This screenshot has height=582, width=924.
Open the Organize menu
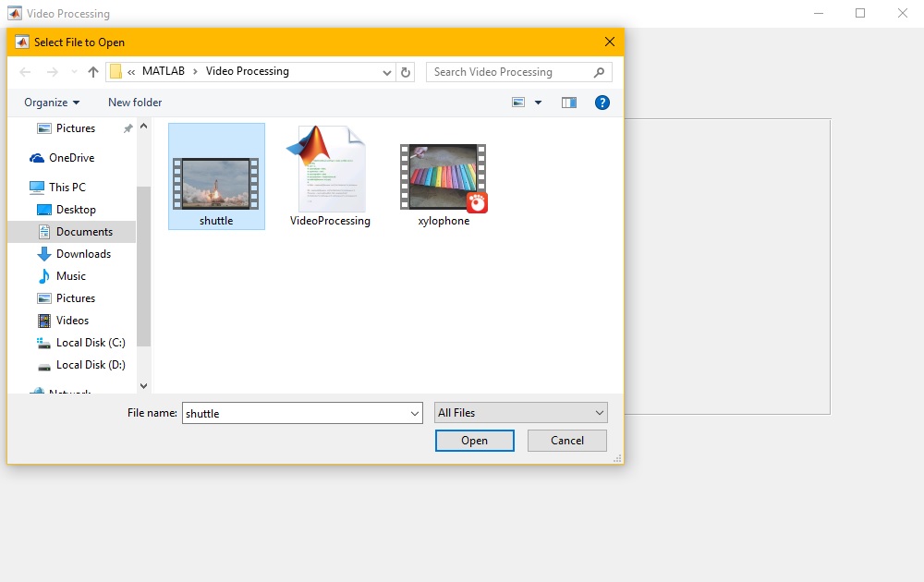pos(52,103)
